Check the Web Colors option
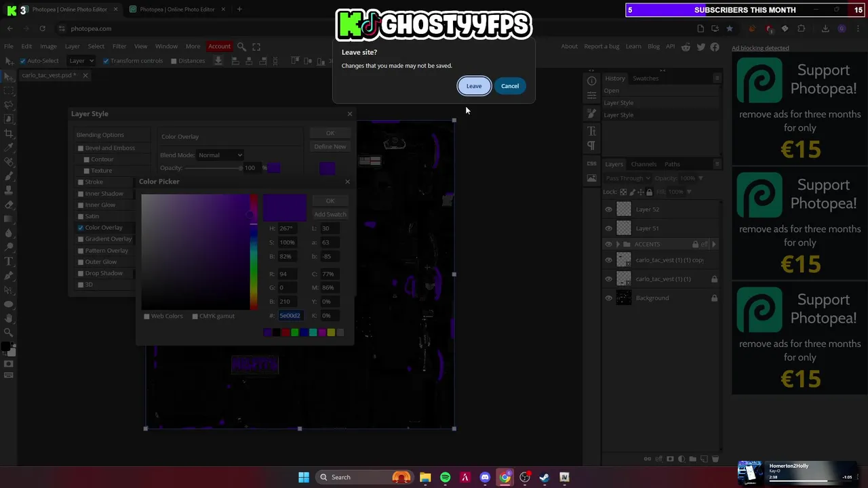 point(146,316)
